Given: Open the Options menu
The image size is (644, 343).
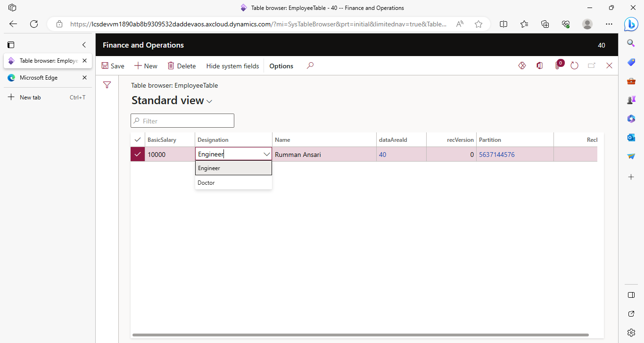Looking at the screenshot, I should [x=281, y=66].
